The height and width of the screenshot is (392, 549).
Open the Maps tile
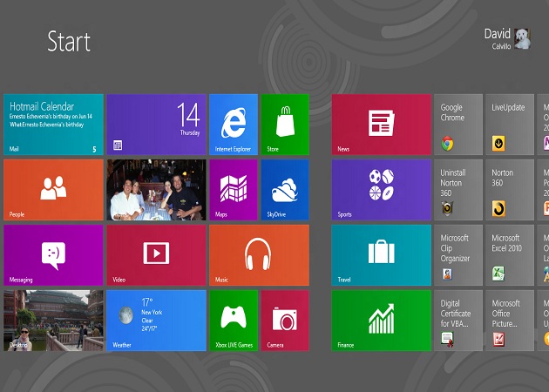click(x=234, y=189)
